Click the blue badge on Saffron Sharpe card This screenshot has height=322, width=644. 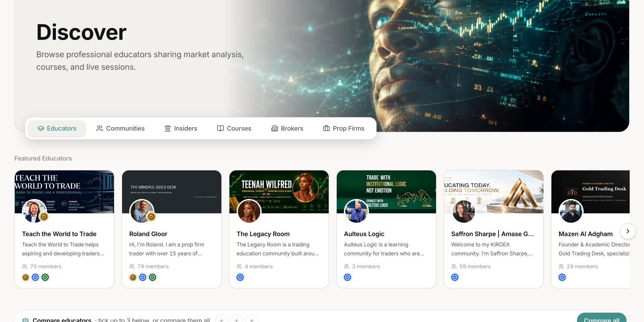(455, 277)
